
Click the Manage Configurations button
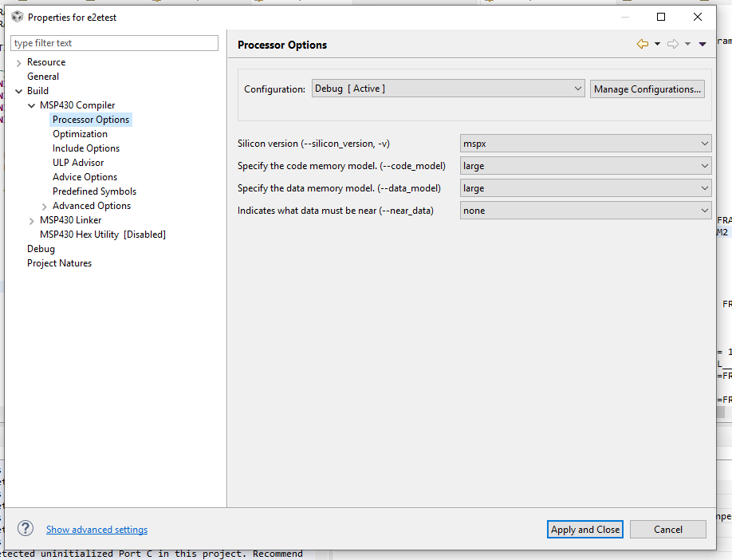pos(647,89)
